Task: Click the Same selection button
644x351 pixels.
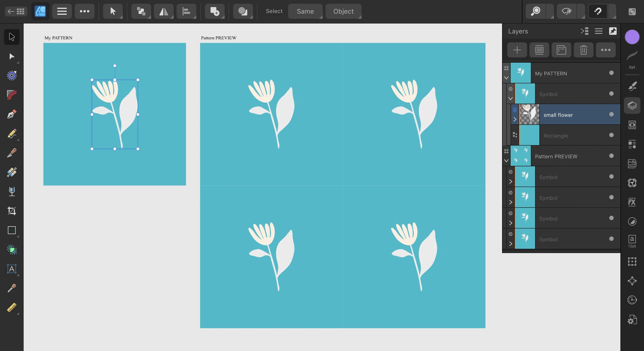Action: (x=305, y=11)
